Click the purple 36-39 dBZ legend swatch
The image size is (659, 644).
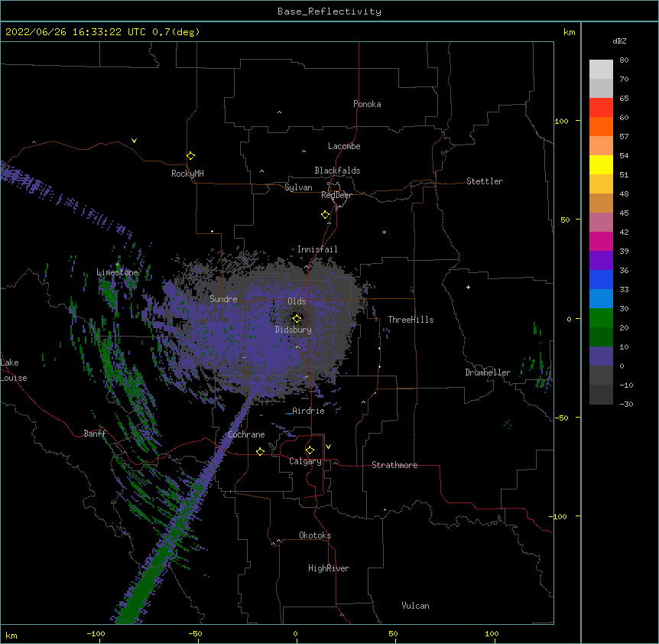click(x=601, y=261)
